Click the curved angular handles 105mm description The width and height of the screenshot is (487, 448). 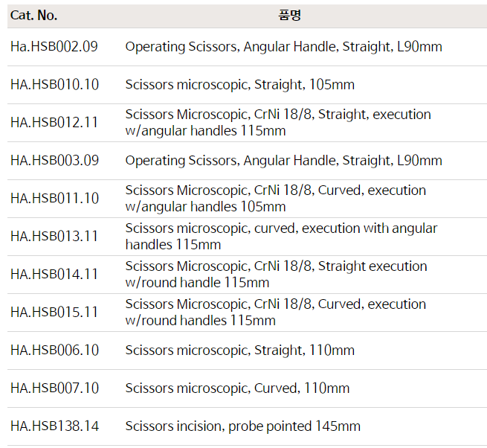[x=275, y=199]
